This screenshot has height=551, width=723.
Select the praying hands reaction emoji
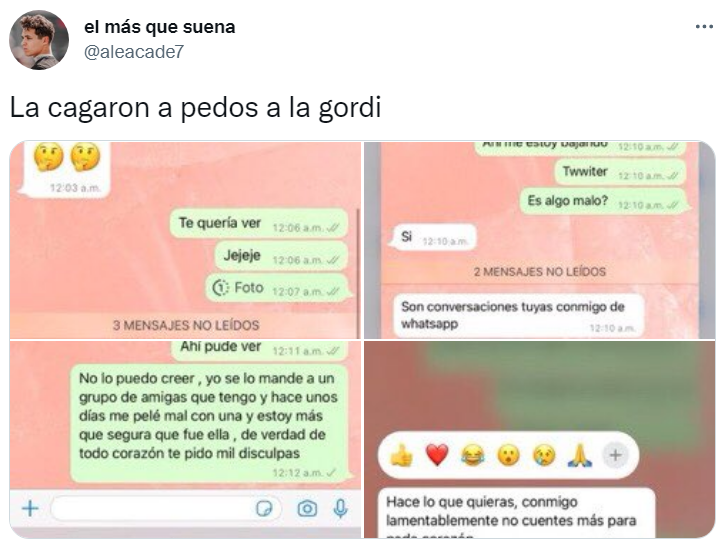coord(580,456)
